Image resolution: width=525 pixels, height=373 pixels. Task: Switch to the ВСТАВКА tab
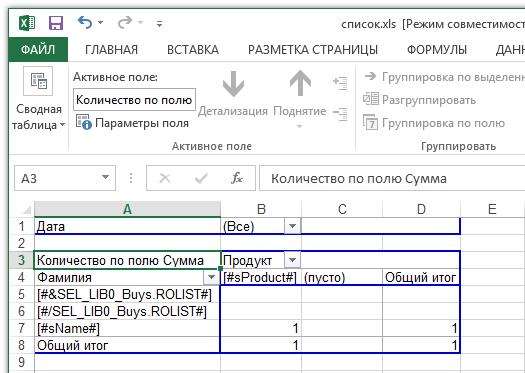pos(193,50)
